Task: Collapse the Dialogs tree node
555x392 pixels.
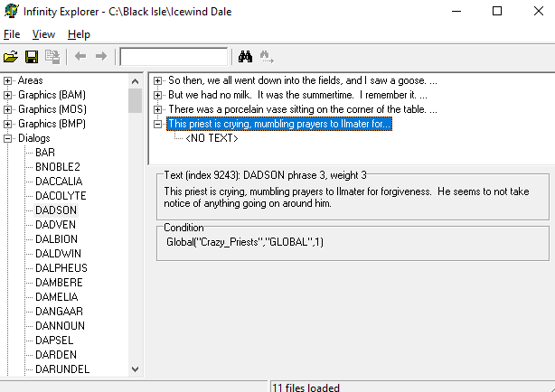Action: coord(7,138)
